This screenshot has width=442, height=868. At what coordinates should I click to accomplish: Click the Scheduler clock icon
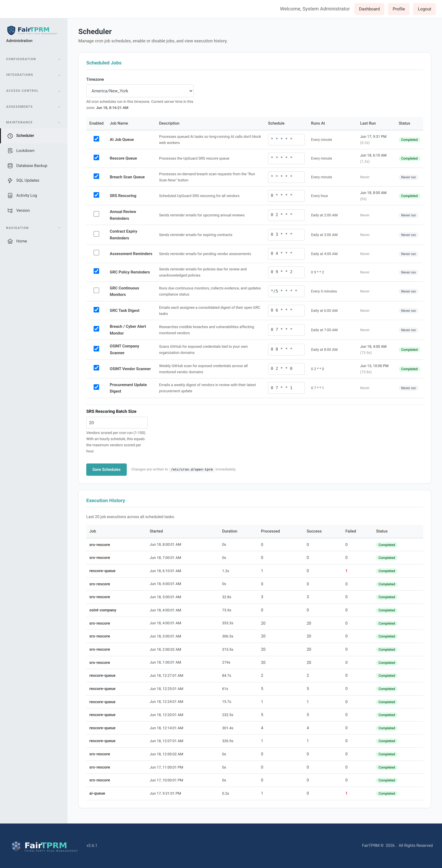click(x=10, y=136)
